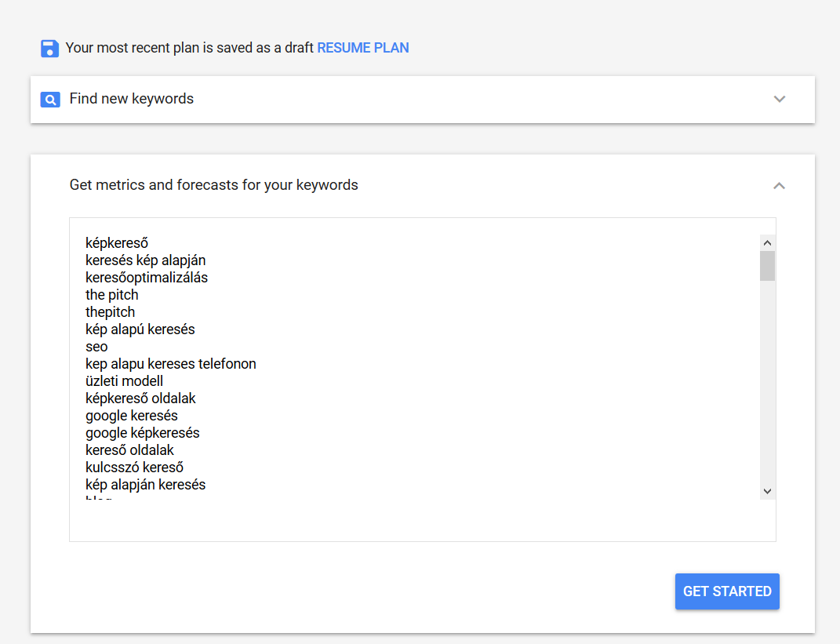Collapse the metrics and forecasts section

pos(780,186)
